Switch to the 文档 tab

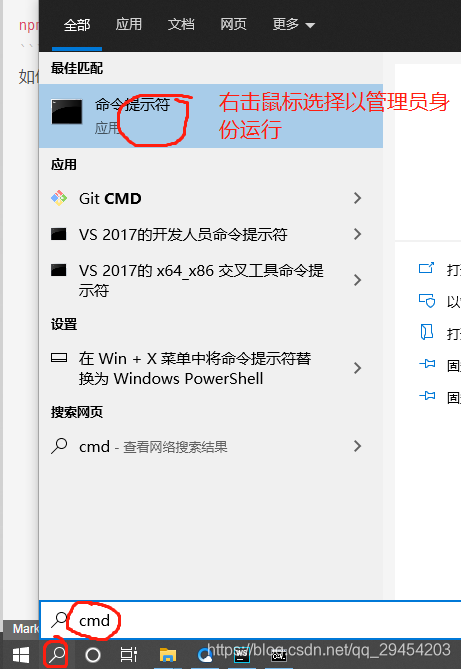coord(181,24)
